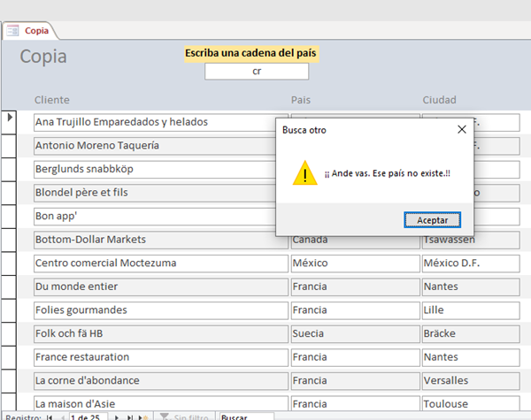Click 'Folies gourmandes' client field
This screenshot has width=531, height=420.
click(x=161, y=310)
